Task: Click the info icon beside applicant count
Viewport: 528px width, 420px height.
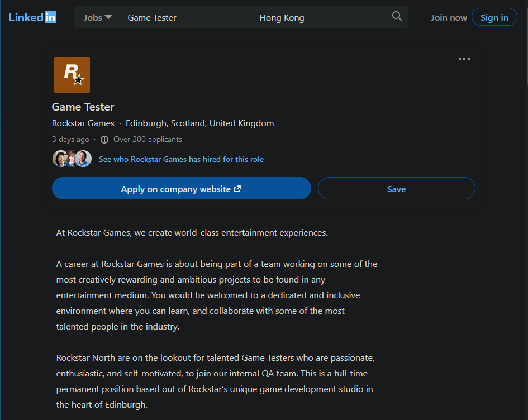Action: (x=104, y=140)
